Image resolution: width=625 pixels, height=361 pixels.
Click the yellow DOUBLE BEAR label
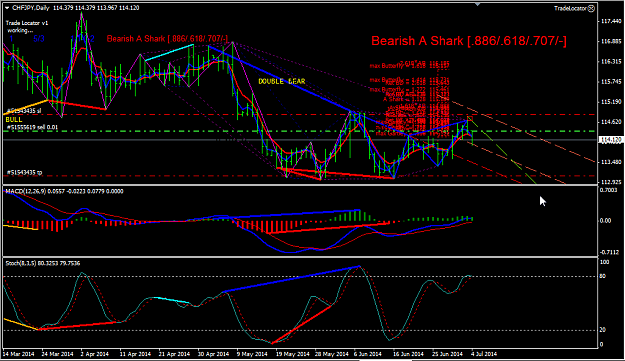click(x=282, y=81)
